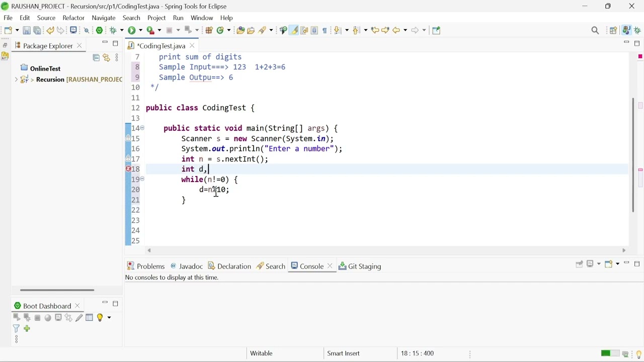
Task: Jump to next annotation icon
Action: click(x=338, y=30)
